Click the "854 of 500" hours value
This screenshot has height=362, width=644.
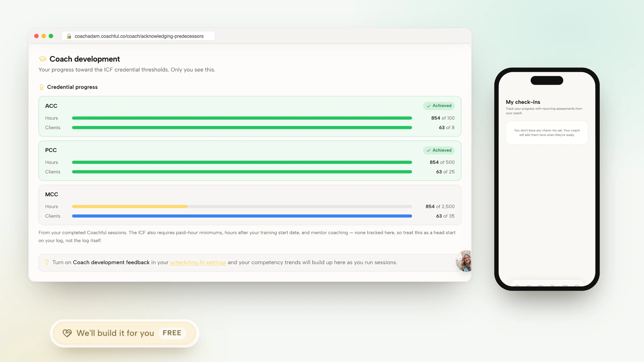click(x=442, y=162)
